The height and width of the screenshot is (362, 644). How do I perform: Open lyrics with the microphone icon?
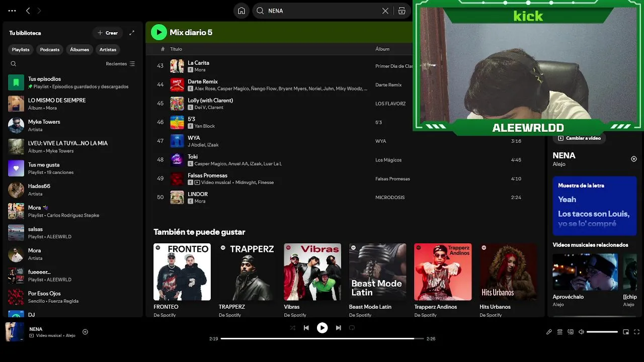click(x=549, y=332)
